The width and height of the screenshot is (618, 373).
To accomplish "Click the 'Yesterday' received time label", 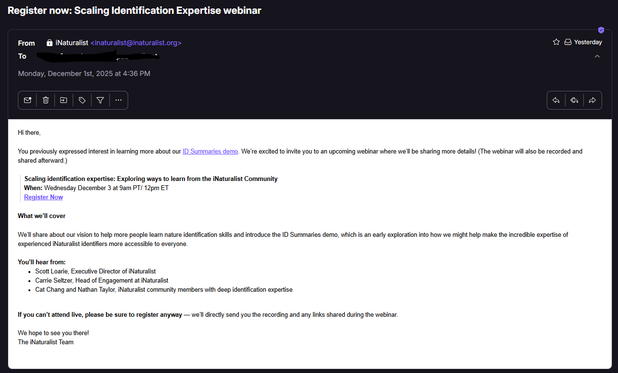I will click(x=588, y=42).
